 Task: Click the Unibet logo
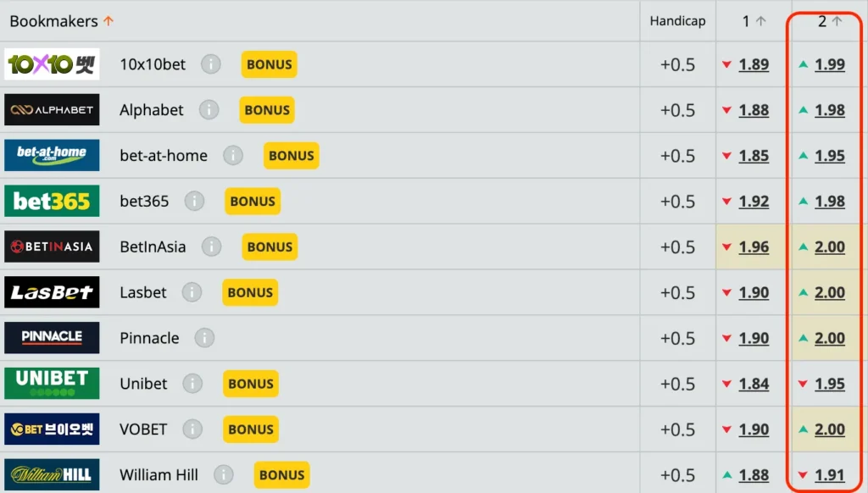point(52,384)
